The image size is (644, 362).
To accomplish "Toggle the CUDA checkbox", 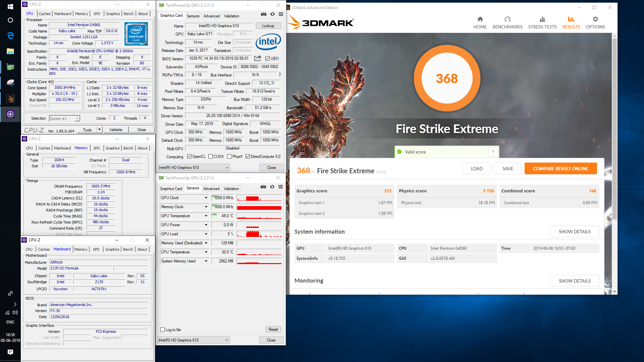I will coord(210,157).
